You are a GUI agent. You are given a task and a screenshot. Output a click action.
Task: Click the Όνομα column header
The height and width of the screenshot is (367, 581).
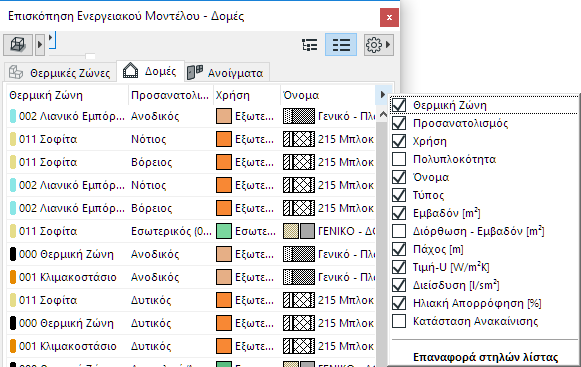[328, 95]
